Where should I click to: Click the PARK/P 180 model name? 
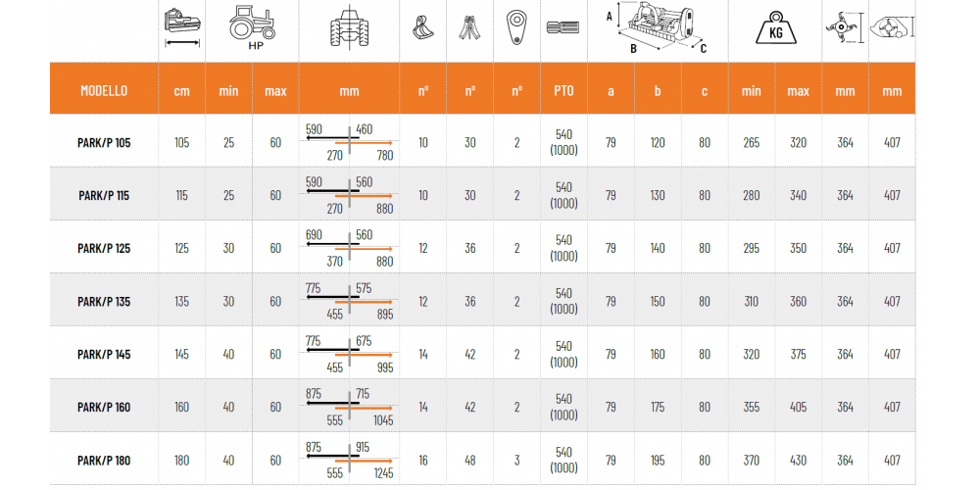coord(104,461)
